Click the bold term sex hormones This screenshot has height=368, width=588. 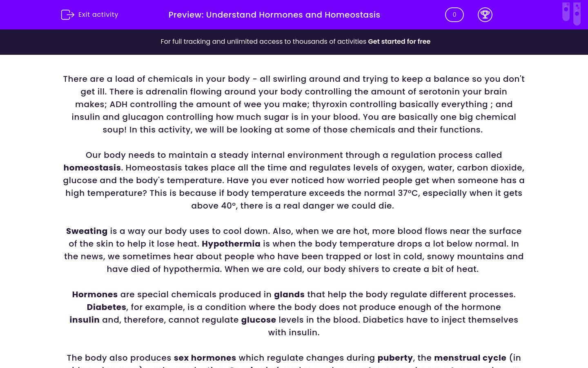coord(205,358)
